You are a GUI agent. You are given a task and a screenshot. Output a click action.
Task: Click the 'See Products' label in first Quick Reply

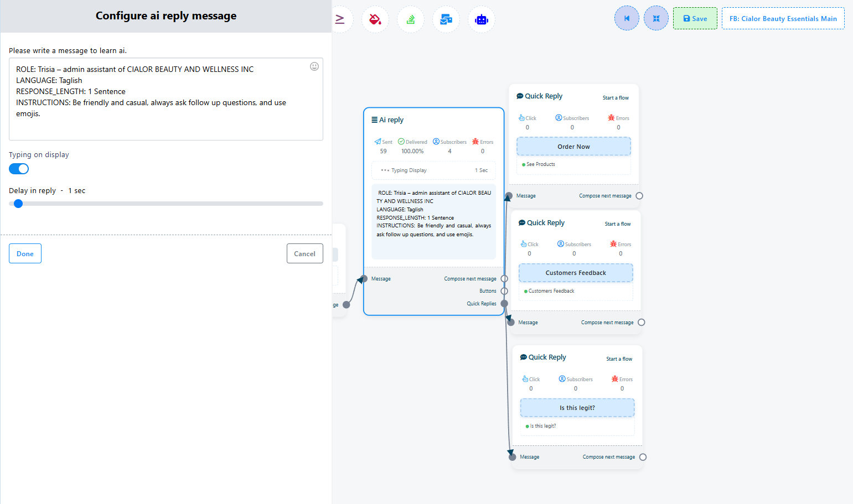541,164
